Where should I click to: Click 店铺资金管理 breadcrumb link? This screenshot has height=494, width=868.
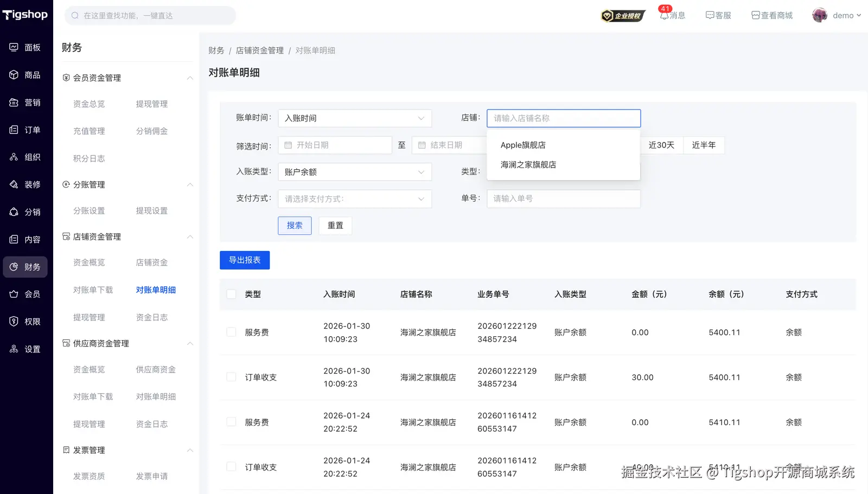pyautogui.click(x=260, y=50)
